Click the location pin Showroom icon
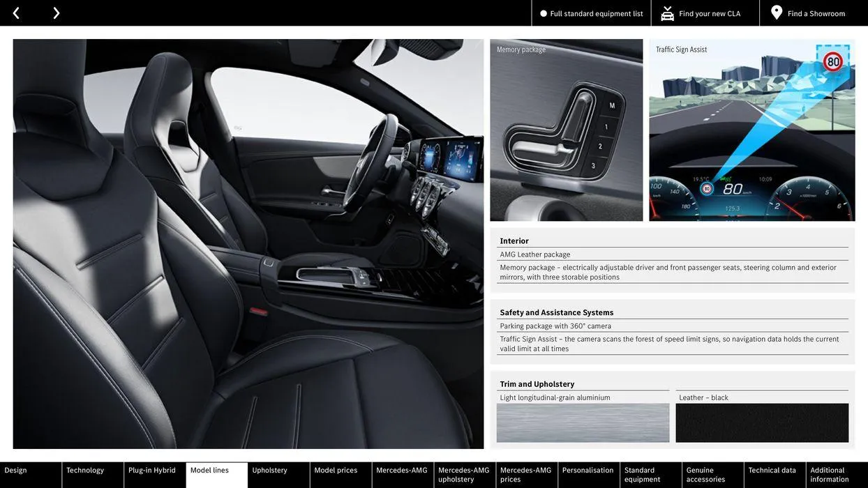The image size is (868, 488). tap(777, 13)
